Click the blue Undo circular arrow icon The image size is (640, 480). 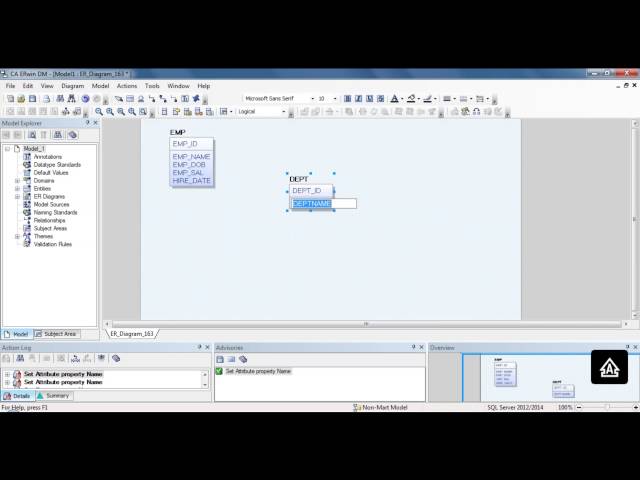click(x=85, y=99)
